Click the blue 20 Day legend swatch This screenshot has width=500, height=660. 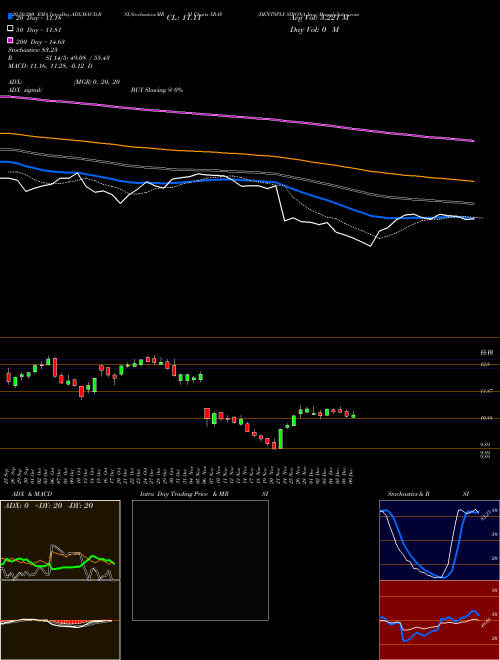coord(10,17)
